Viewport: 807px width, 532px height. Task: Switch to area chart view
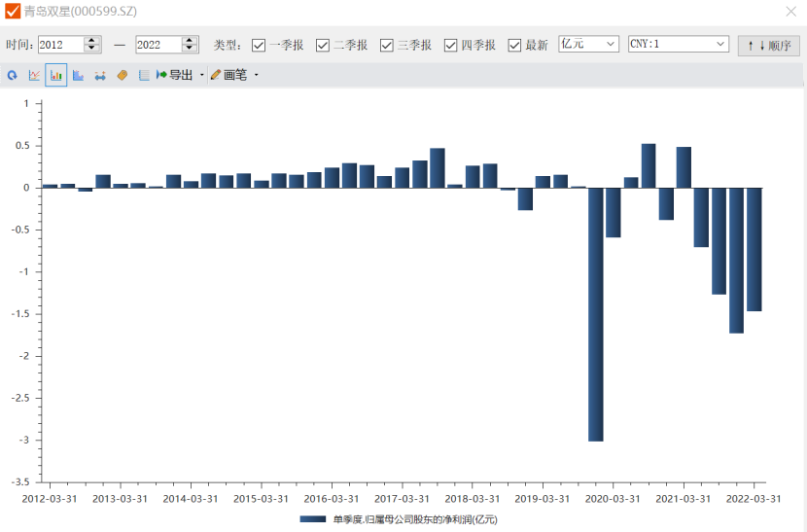point(78,75)
